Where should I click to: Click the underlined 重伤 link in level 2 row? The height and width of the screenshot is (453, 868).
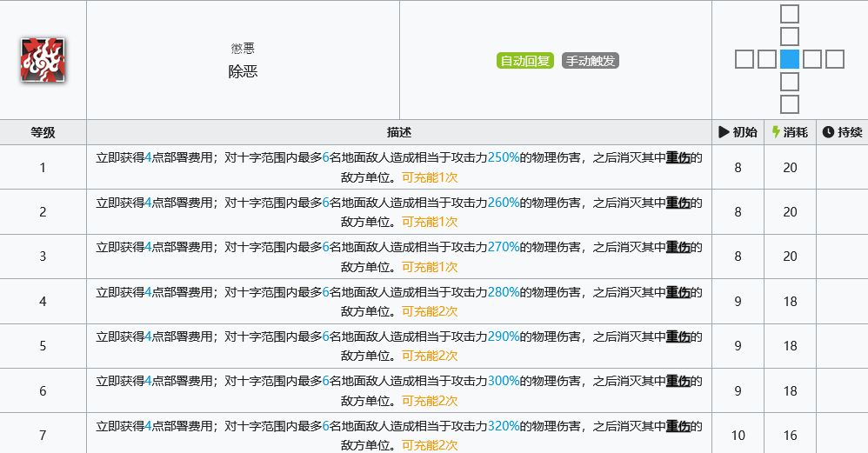678,203
